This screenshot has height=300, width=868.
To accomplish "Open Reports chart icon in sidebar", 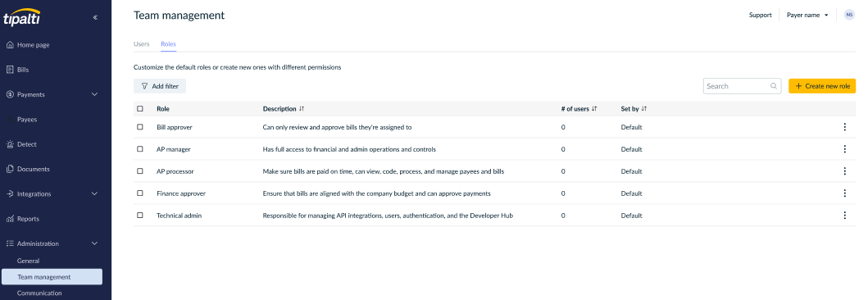I will pyautogui.click(x=10, y=219).
